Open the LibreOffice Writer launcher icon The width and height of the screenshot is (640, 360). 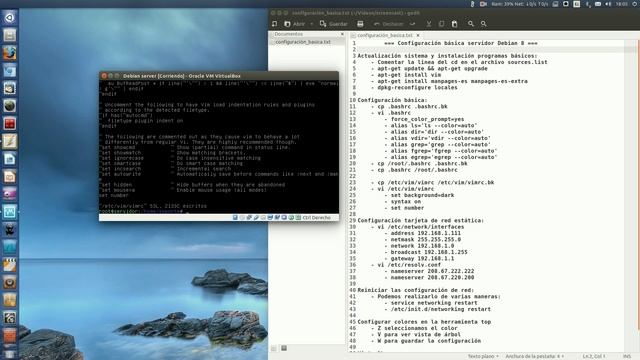pos(9,159)
